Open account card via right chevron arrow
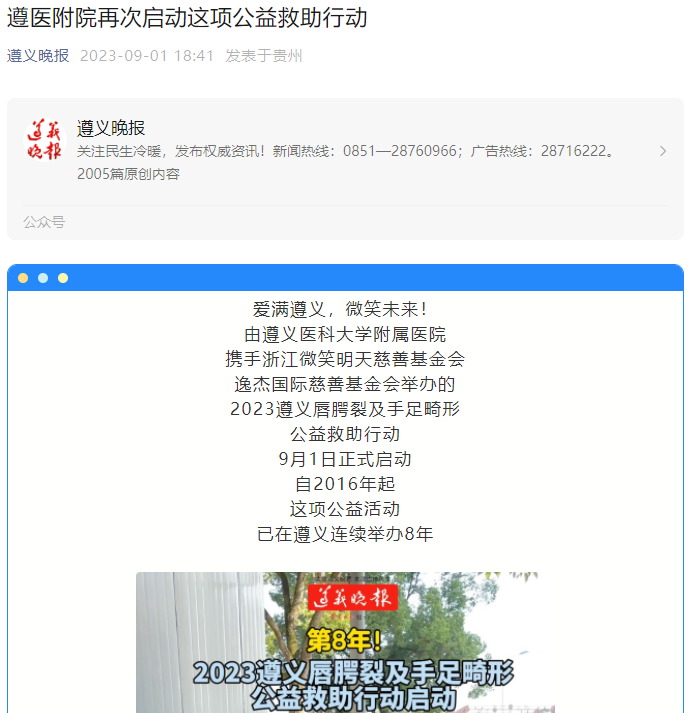 point(663,151)
